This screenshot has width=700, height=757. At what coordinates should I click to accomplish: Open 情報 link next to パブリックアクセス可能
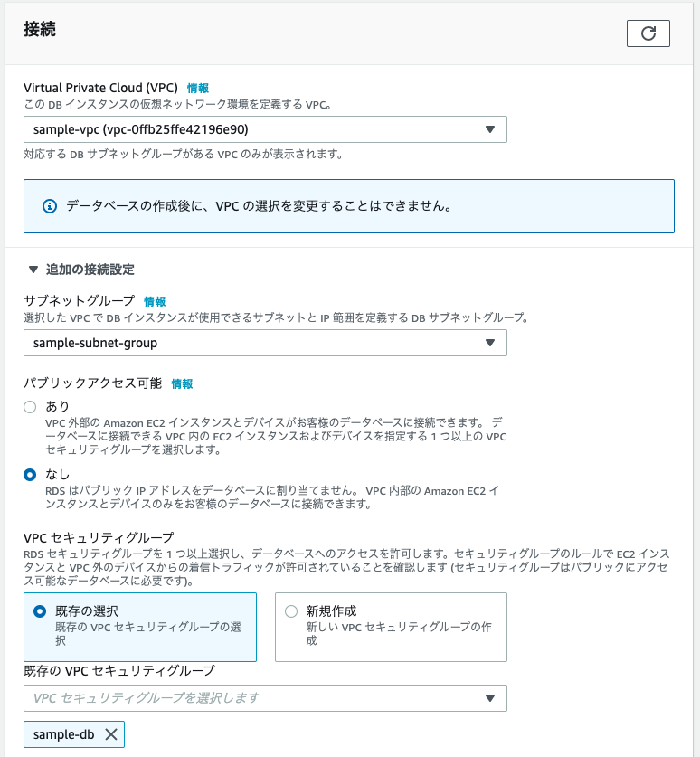tap(182, 383)
